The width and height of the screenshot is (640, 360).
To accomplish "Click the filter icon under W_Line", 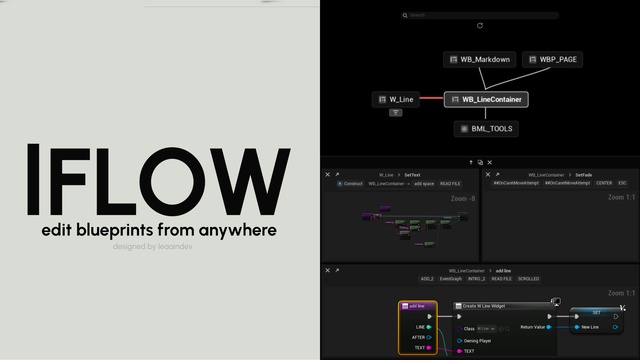I will (396, 113).
